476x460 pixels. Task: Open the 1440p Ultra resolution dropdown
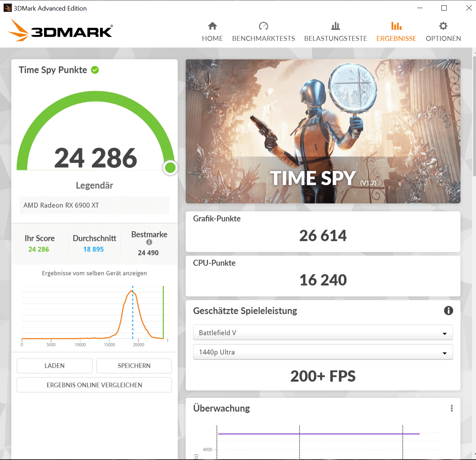(x=323, y=352)
